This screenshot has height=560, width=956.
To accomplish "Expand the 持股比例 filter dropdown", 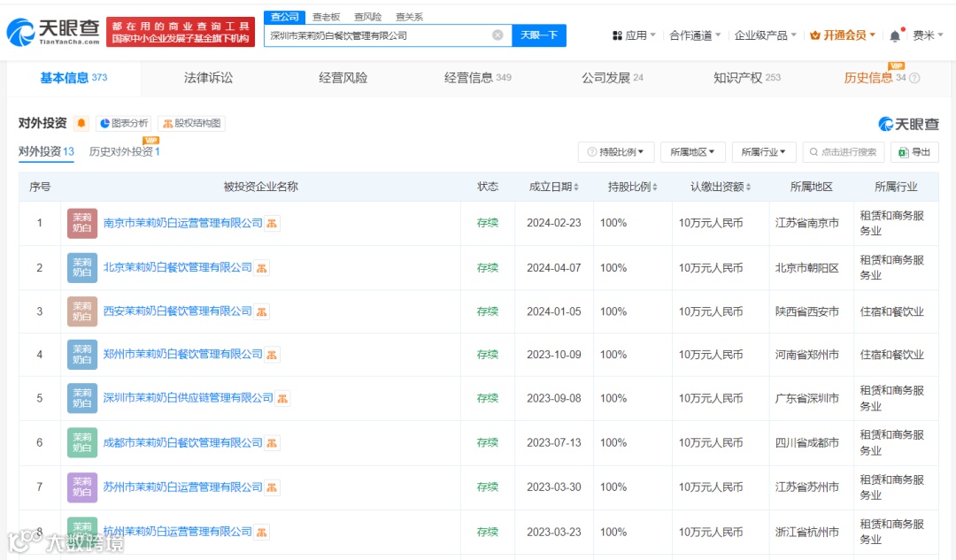I will point(616,152).
